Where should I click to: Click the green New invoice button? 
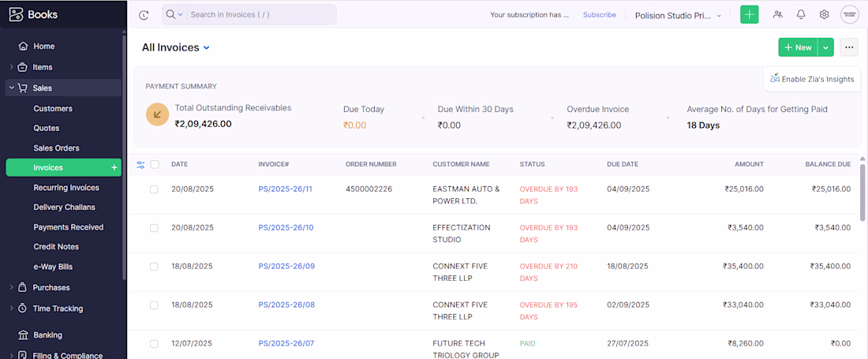[x=798, y=47]
